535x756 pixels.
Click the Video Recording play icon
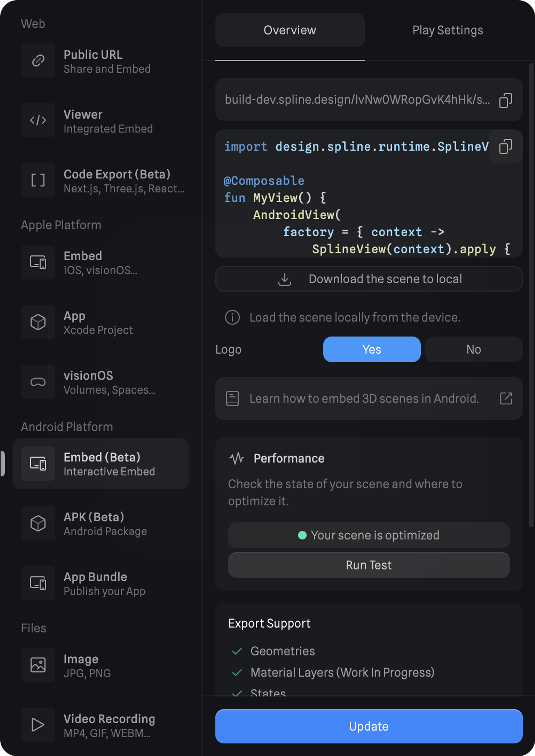pos(38,725)
